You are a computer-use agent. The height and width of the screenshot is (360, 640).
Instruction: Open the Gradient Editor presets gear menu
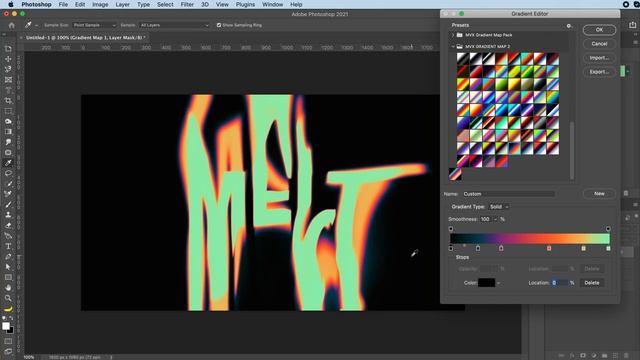569,26
